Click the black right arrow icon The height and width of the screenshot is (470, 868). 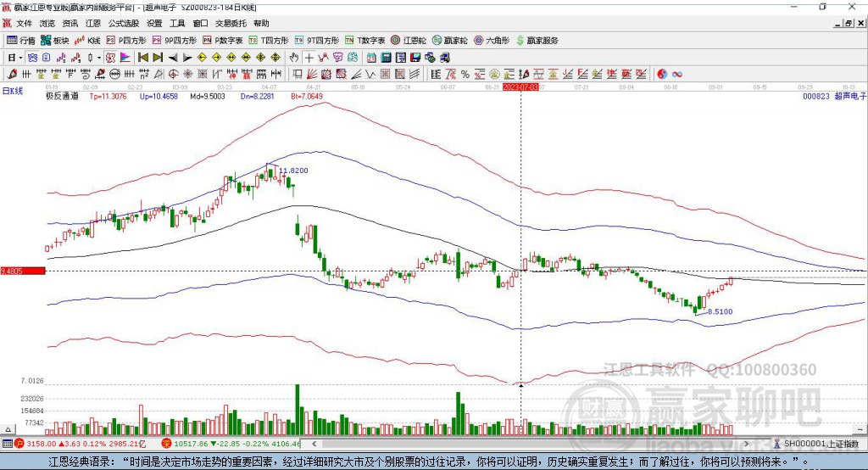(x=187, y=58)
